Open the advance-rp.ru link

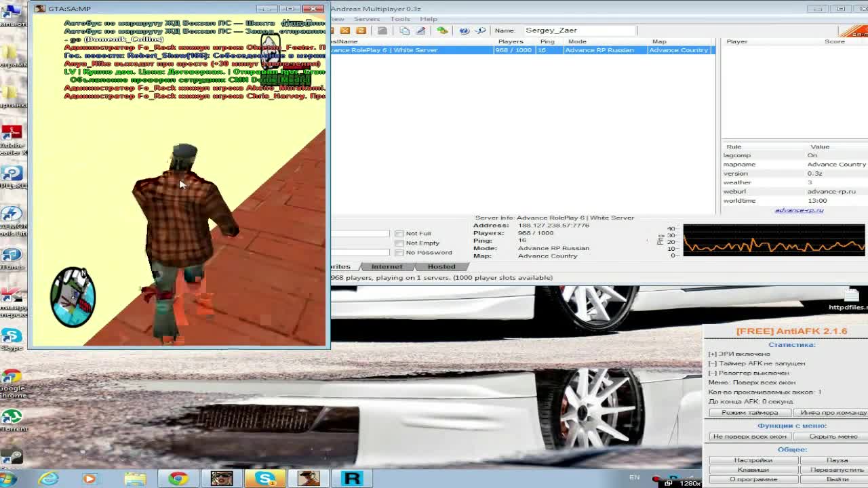(x=799, y=210)
